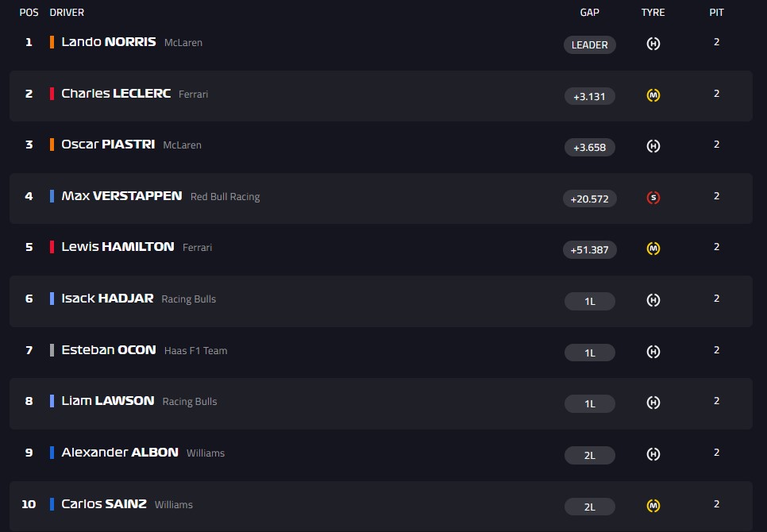Click the LEADER gap badge
The width and height of the screenshot is (767, 532).
[x=589, y=45]
